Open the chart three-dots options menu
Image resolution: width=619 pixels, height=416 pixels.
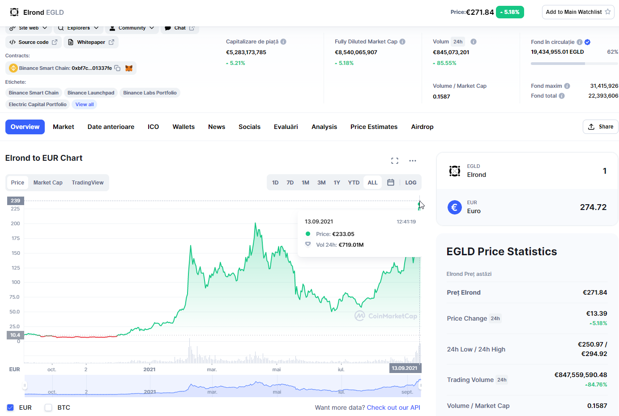point(413,161)
